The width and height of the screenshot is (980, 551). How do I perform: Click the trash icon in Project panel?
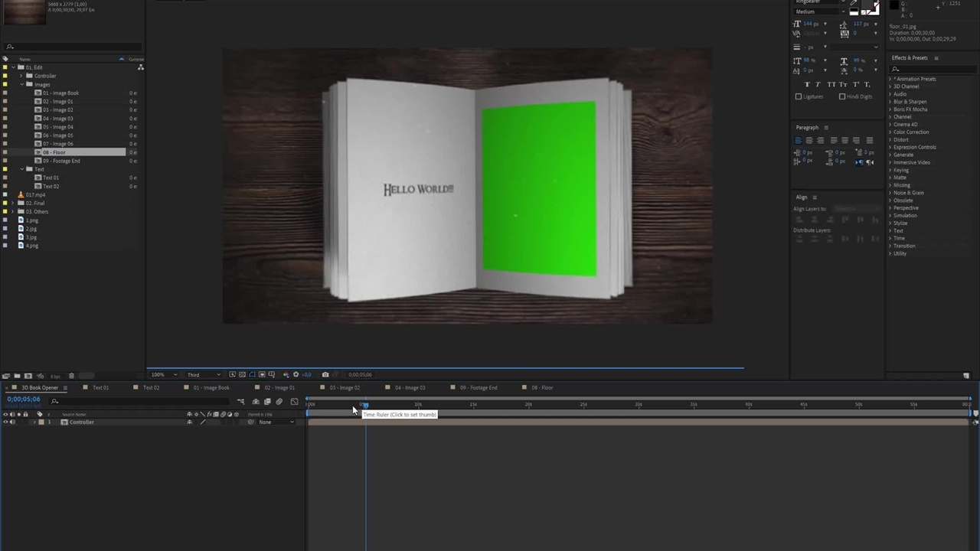point(71,376)
